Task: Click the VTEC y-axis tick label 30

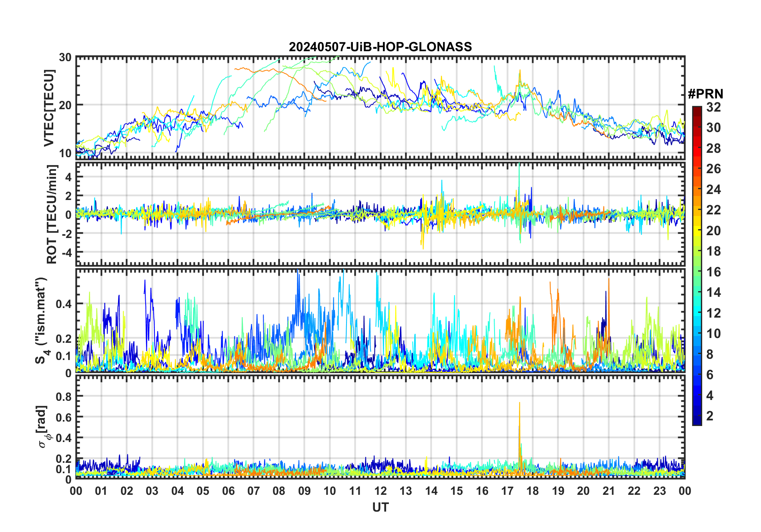Action: (x=65, y=58)
